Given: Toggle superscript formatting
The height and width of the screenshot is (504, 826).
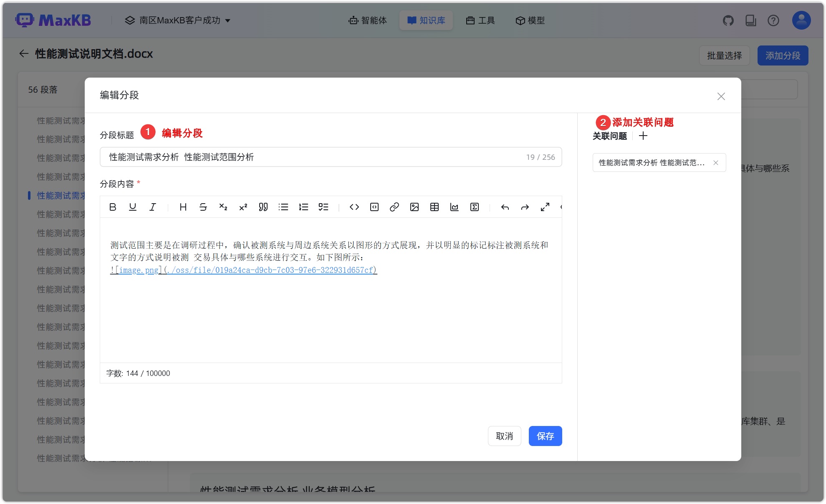Looking at the screenshot, I should pos(243,207).
